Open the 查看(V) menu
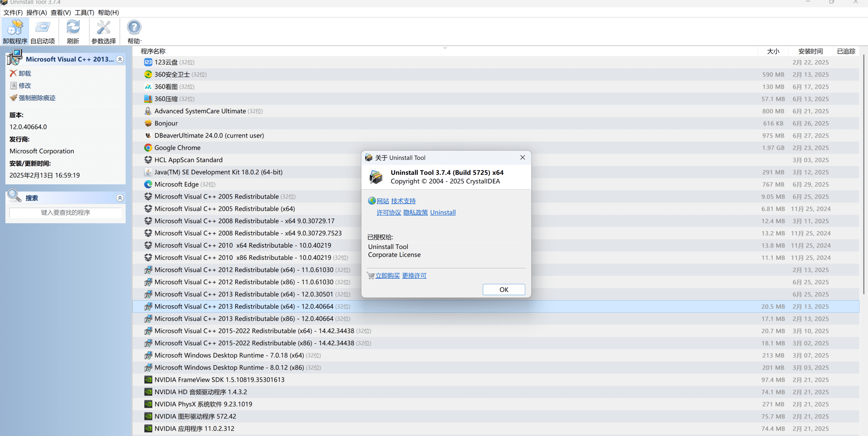868x436 pixels. point(61,13)
